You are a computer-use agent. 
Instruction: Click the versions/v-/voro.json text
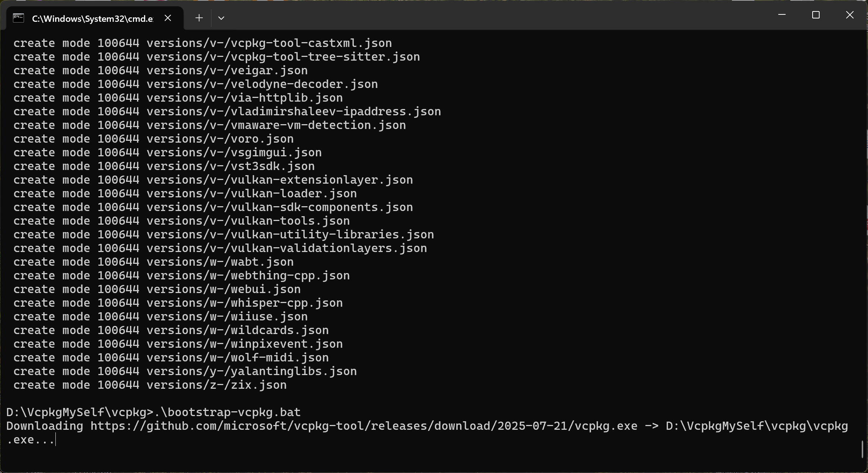(x=220, y=139)
